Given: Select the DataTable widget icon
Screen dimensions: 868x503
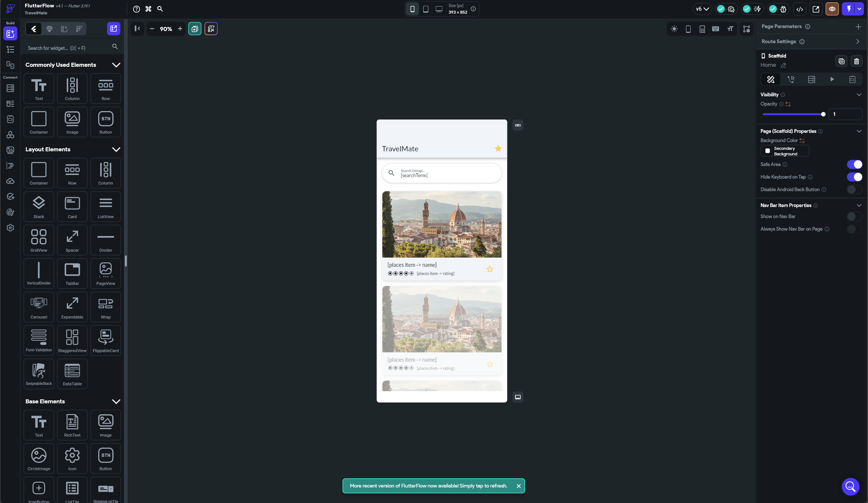Looking at the screenshot, I should [x=72, y=374].
